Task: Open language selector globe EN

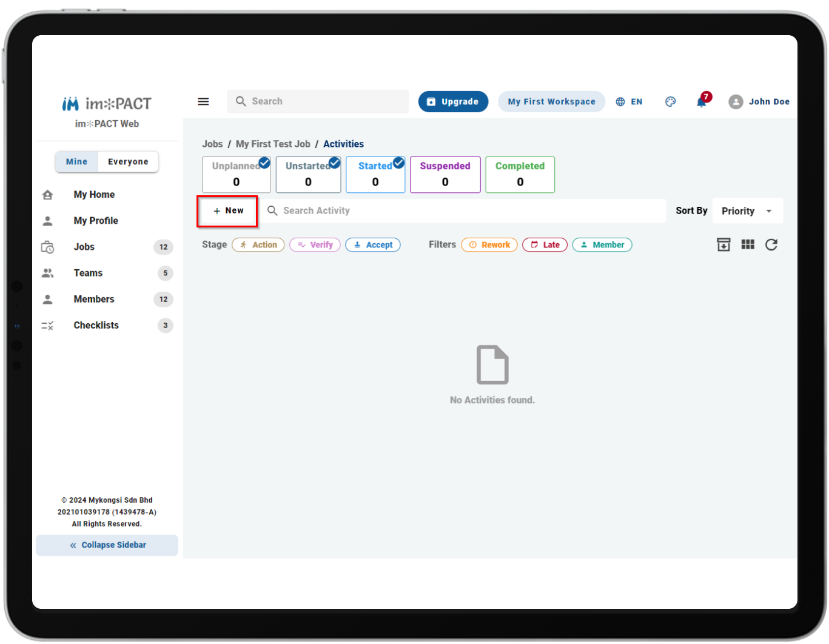Action: tap(629, 102)
